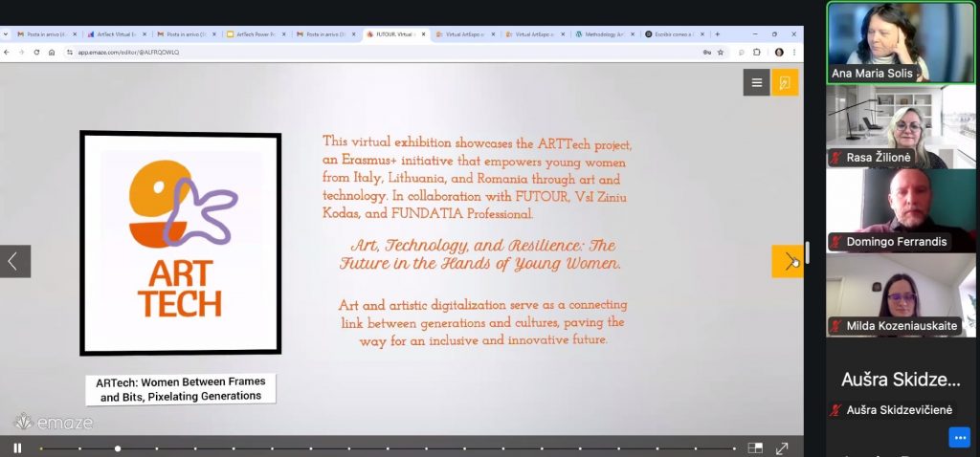Pause the emaze presentation playback

pos(17,447)
